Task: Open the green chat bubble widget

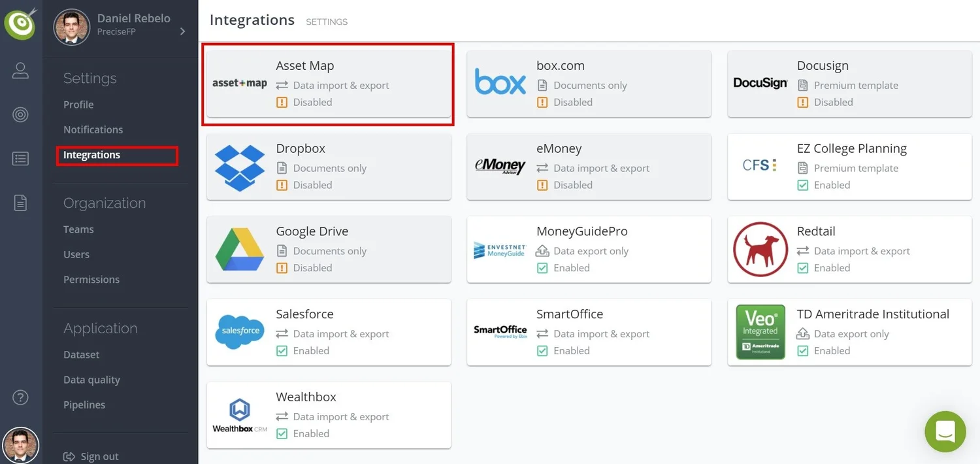Action: click(x=945, y=431)
